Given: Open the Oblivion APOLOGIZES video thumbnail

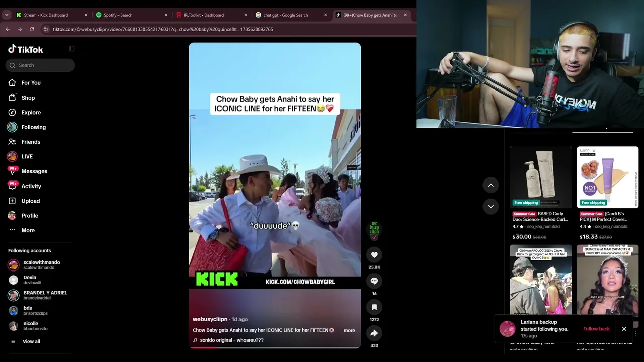Looking at the screenshot, I should coord(541,280).
